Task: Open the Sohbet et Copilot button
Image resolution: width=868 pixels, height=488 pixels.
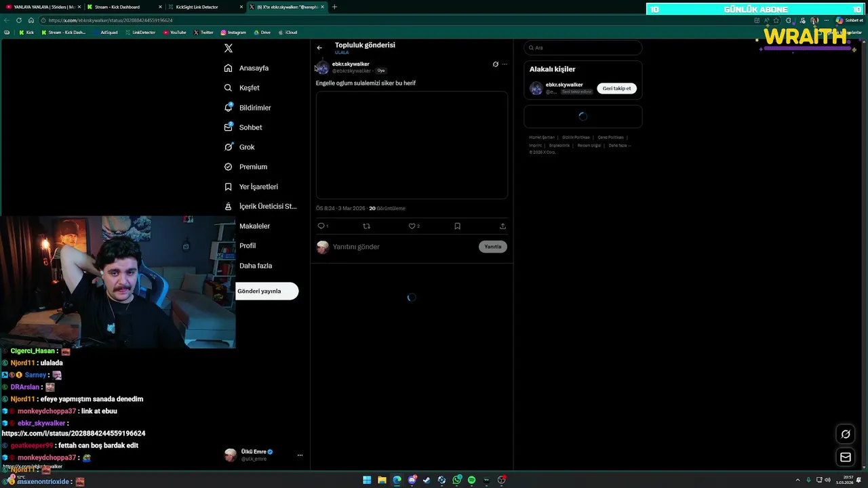Action: point(850,20)
